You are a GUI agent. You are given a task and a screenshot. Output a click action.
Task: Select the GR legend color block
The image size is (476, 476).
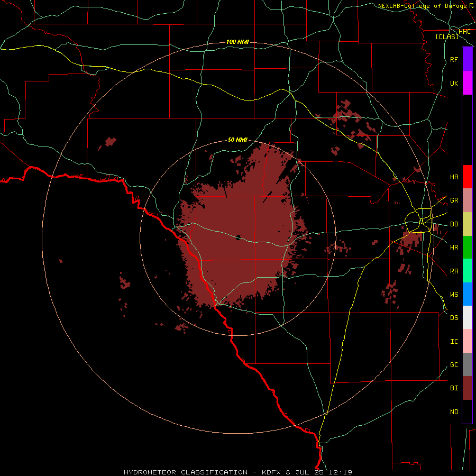point(467,200)
